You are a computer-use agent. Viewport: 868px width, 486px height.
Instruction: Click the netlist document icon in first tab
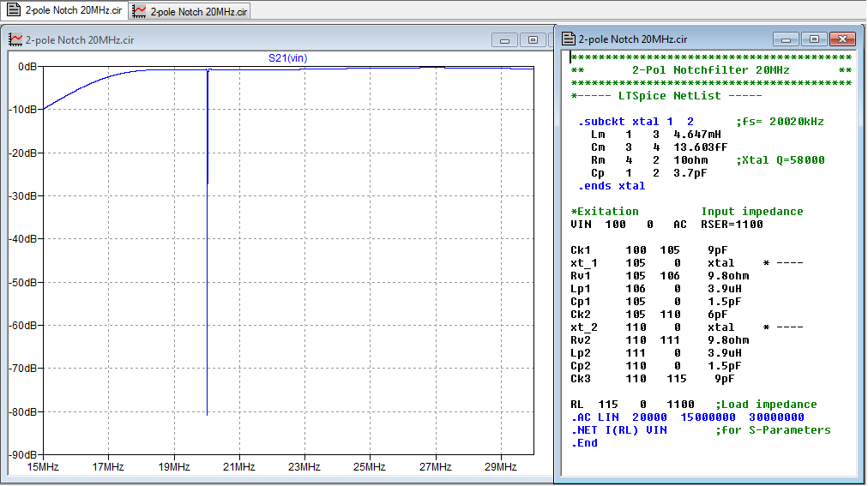(x=14, y=10)
